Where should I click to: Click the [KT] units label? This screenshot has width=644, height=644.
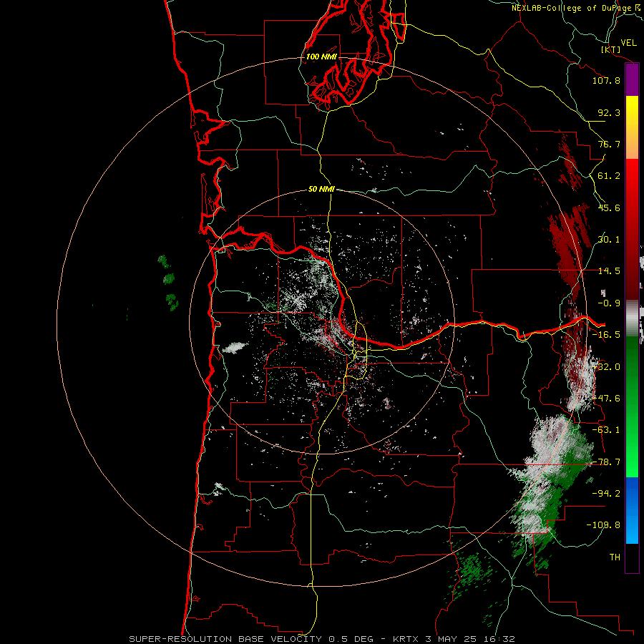point(611,50)
